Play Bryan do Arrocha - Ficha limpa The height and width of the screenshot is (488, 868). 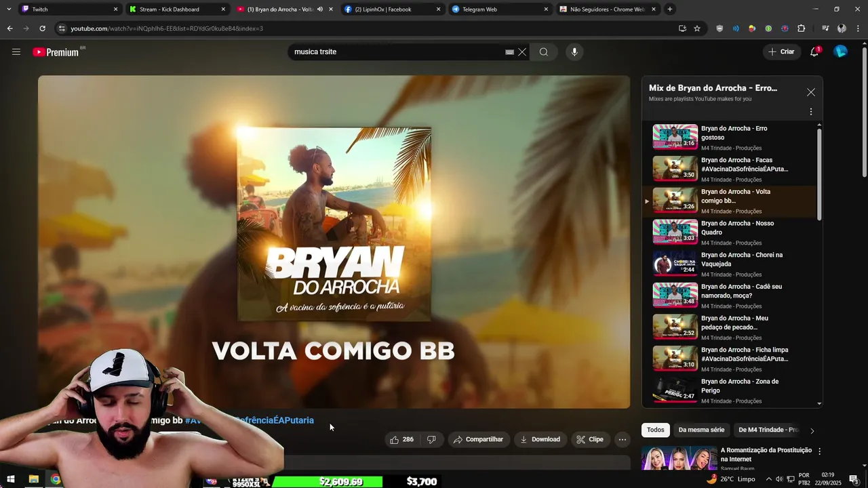[729, 359]
